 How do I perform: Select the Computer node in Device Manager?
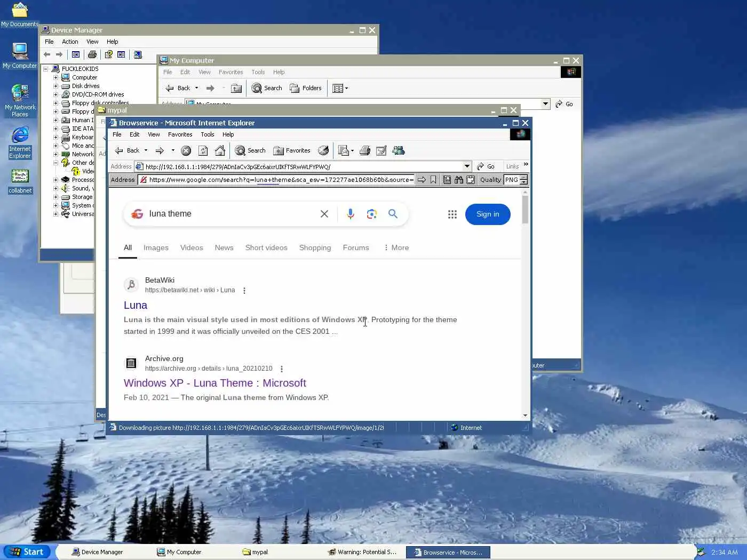[x=84, y=77]
